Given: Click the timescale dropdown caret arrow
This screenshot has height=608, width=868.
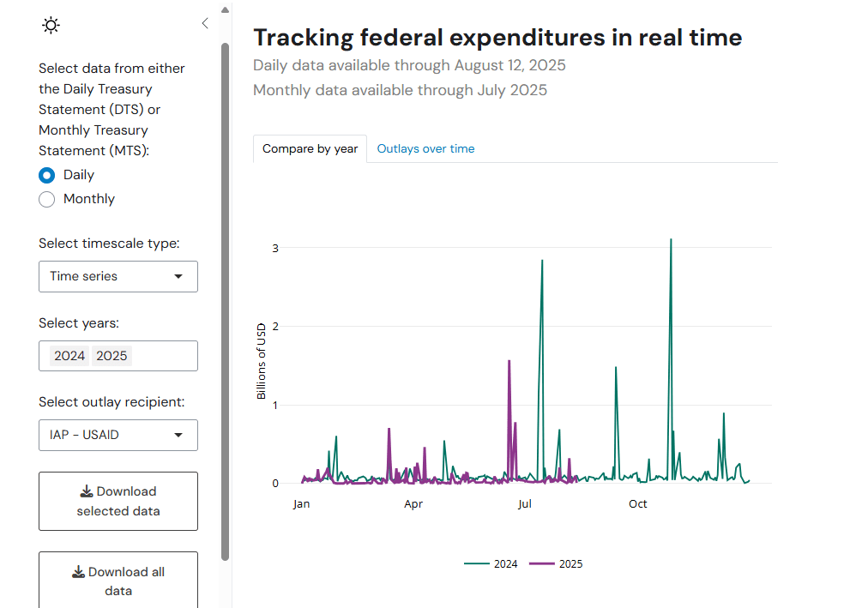Looking at the screenshot, I should (x=178, y=276).
